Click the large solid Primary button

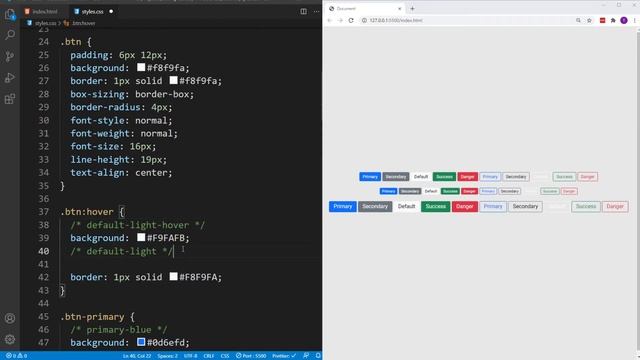point(342,207)
